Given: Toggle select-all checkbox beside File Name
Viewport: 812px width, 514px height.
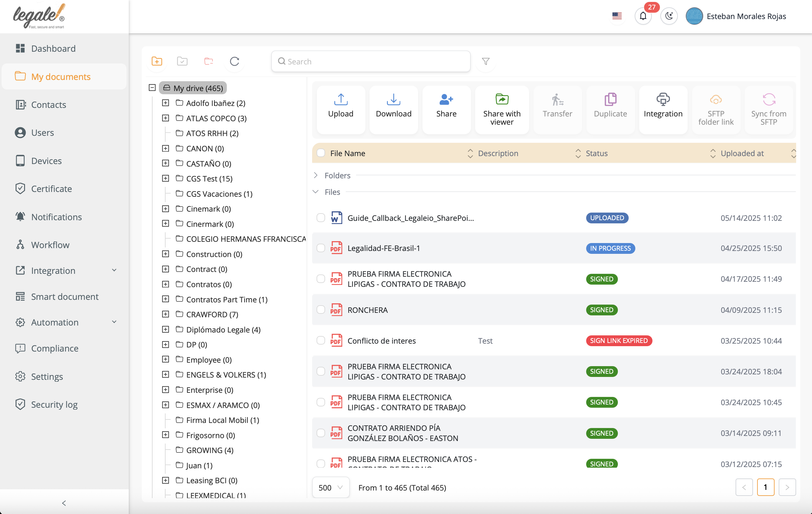Looking at the screenshot, I should click(x=321, y=153).
